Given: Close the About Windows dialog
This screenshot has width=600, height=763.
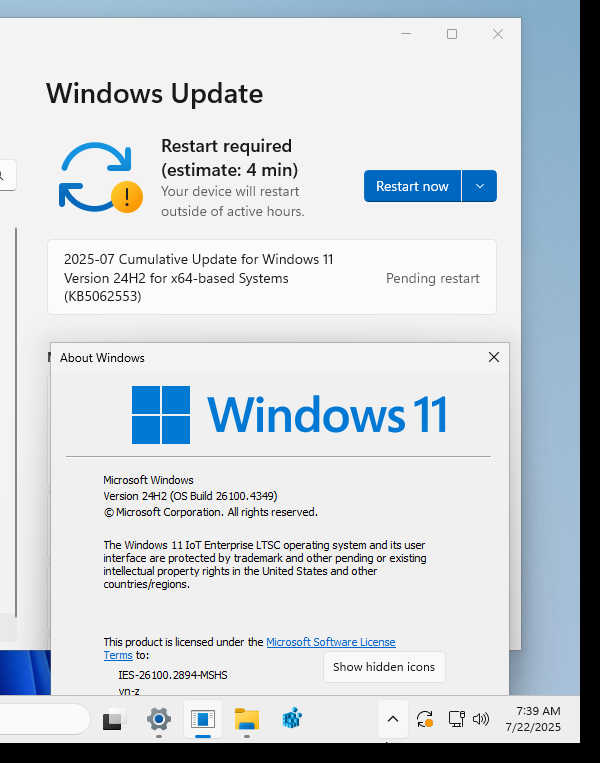Looking at the screenshot, I should 493,357.
